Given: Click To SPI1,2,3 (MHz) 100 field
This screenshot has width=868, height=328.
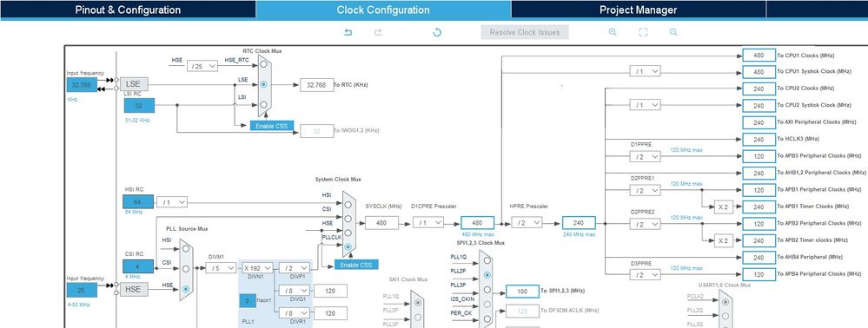Looking at the screenshot, I should coord(522,291).
